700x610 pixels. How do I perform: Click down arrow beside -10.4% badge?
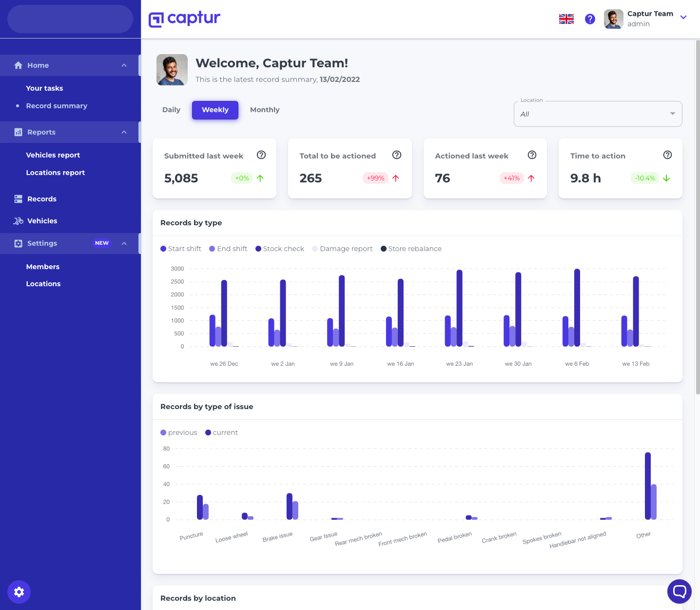pyautogui.click(x=666, y=178)
